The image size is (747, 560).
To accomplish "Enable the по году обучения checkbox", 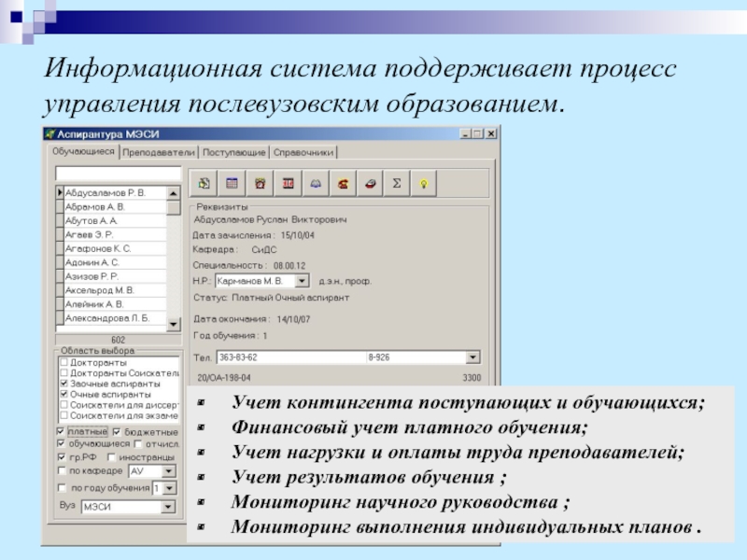I will pos(62,487).
